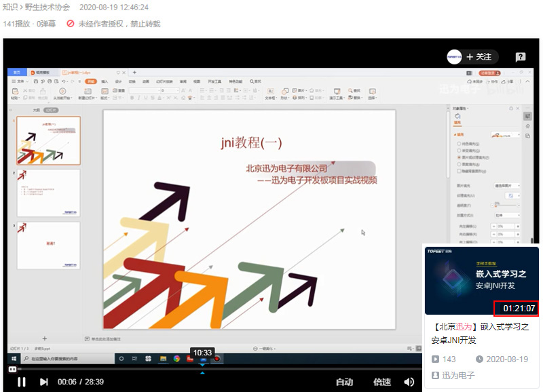Click the new tab plus in WPS tab bar
The height and width of the screenshot is (392, 543).
point(134,73)
